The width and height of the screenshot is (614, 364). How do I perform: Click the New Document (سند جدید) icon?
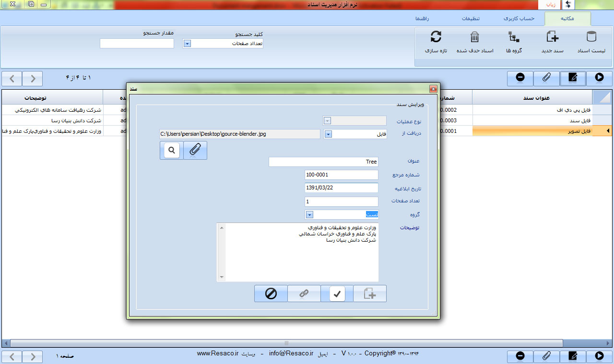pos(552,38)
